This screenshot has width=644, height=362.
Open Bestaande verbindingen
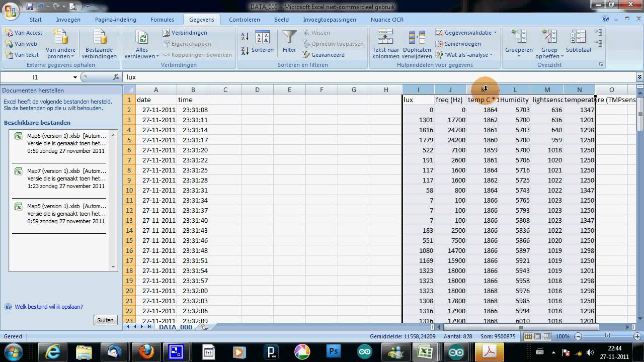click(99, 44)
